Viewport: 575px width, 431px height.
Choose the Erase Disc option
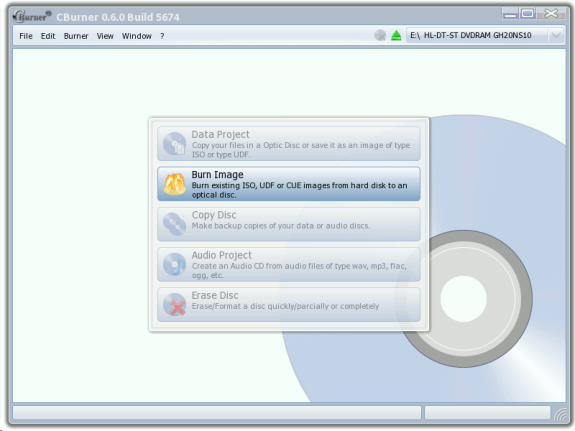click(289, 305)
